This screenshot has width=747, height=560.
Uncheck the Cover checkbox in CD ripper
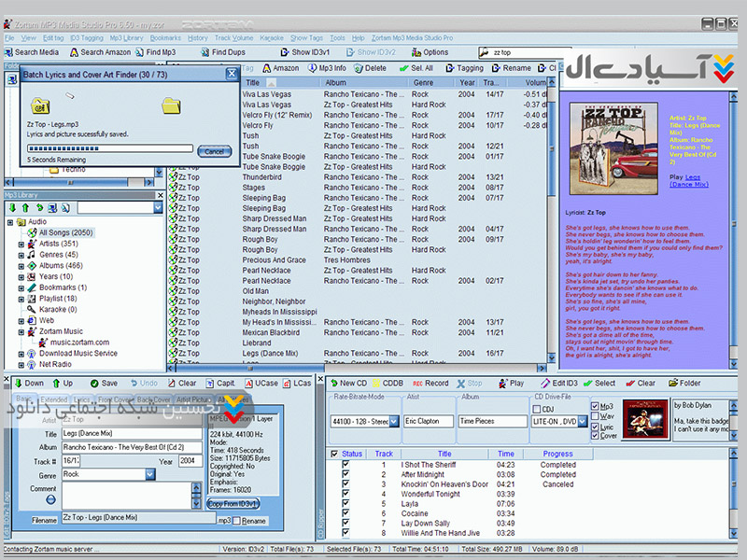coord(595,436)
